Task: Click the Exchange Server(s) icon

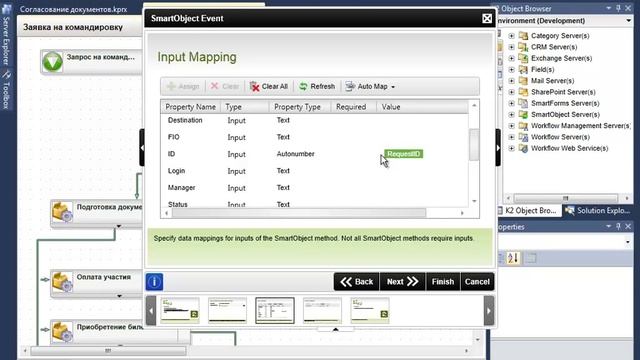Action: 523,58
